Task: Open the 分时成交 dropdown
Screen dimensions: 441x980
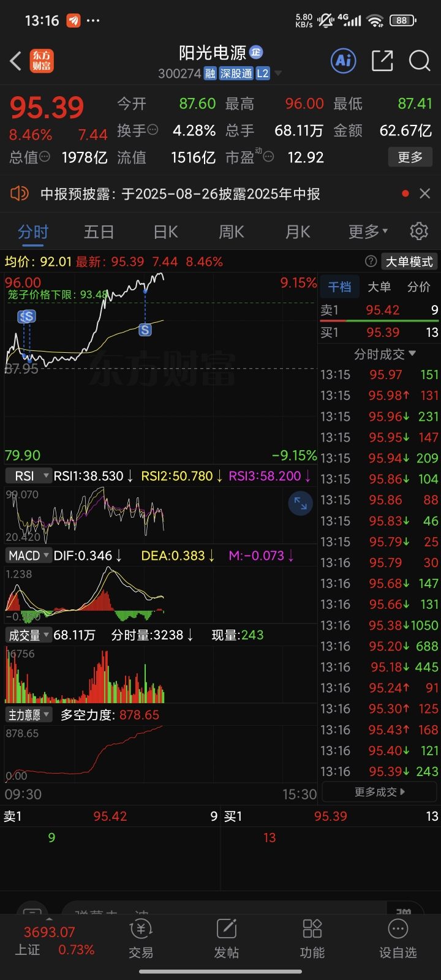Action: pyautogui.click(x=385, y=354)
